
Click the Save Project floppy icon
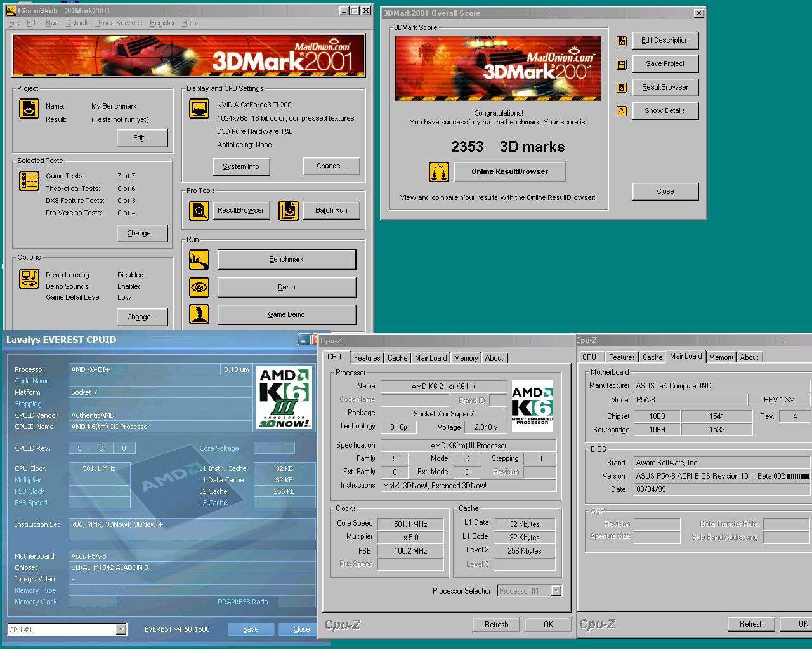coord(622,64)
